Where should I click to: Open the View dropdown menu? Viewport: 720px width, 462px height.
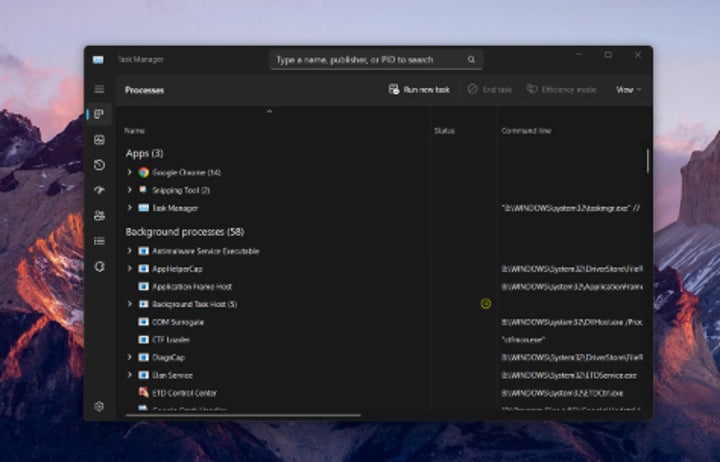point(628,89)
